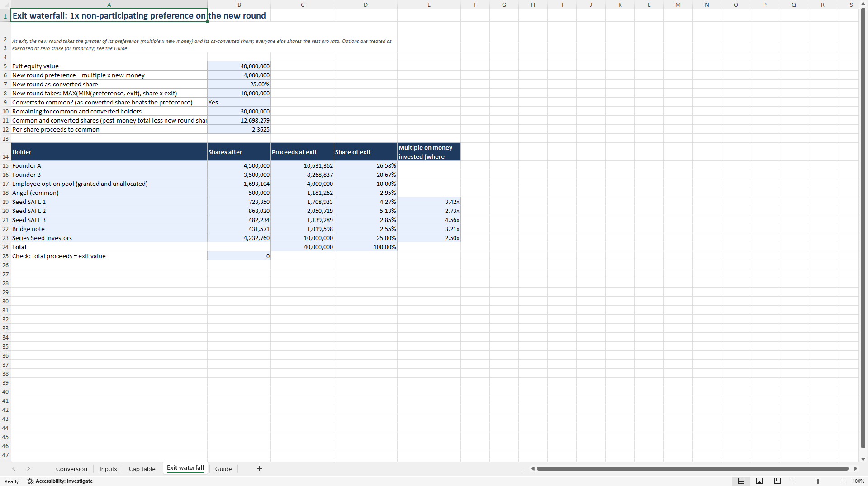Open the Cap table sheet tab
Viewport: 868px width, 486px height.
tap(142, 469)
